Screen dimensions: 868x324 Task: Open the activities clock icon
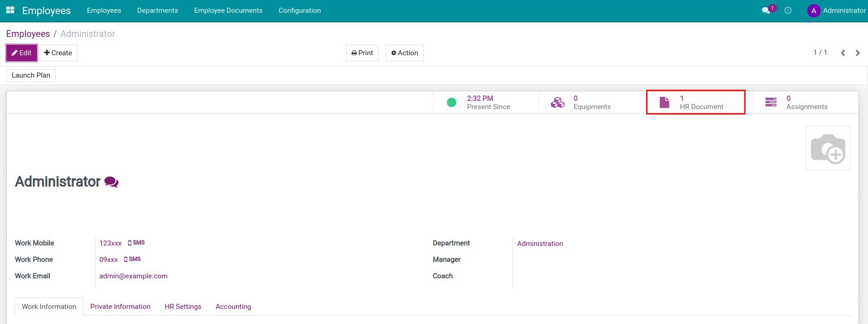pos(788,10)
